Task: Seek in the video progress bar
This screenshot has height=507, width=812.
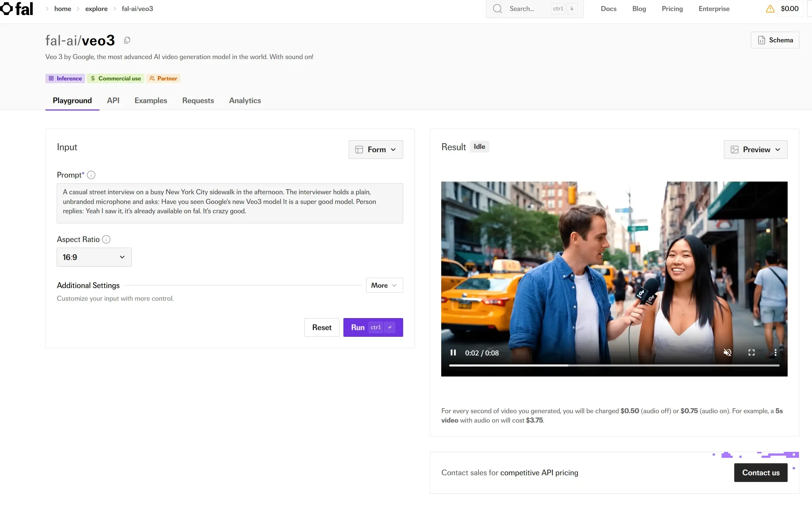Action: pyautogui.click(x=637, y=365)
